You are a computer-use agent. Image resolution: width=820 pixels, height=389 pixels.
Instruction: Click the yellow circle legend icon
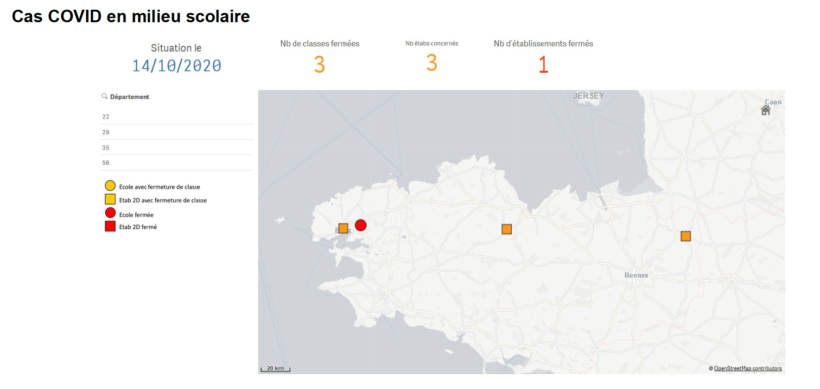pos(110,185)
